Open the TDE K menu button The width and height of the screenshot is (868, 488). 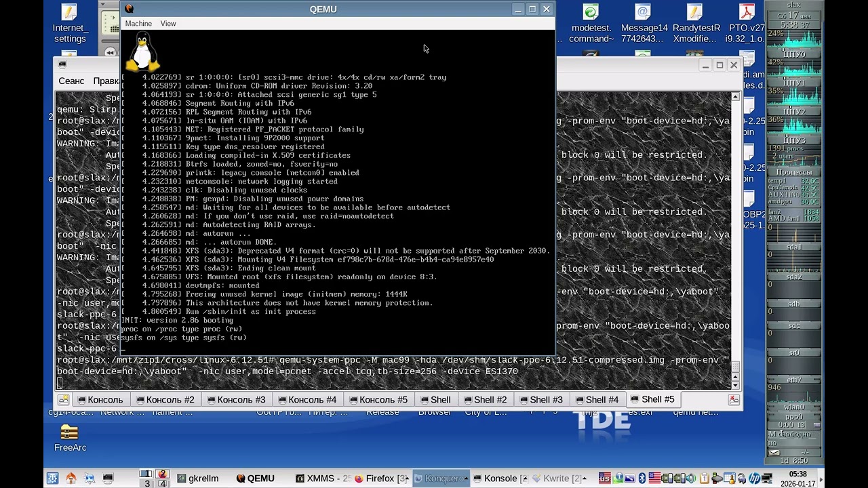click(x=53, y=478)
